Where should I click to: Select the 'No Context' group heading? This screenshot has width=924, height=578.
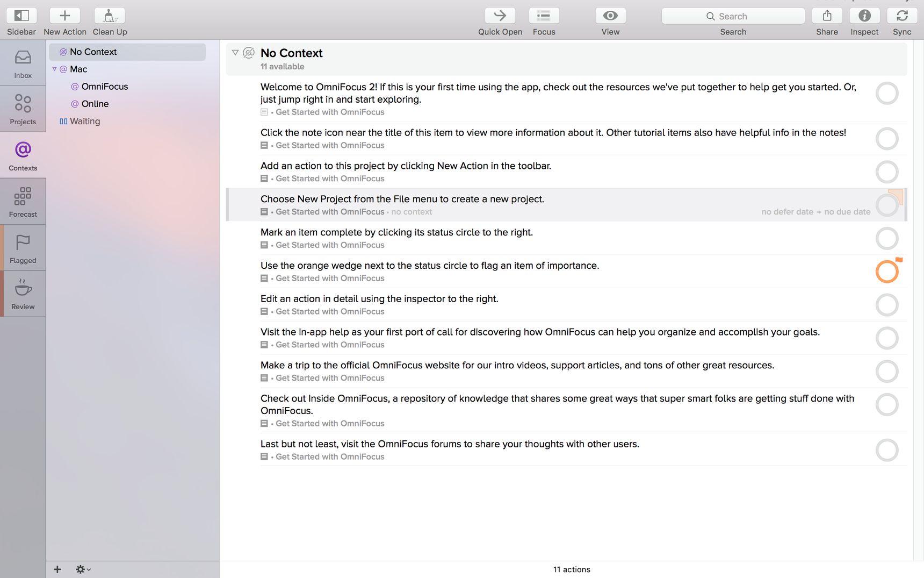coord(292,53)
